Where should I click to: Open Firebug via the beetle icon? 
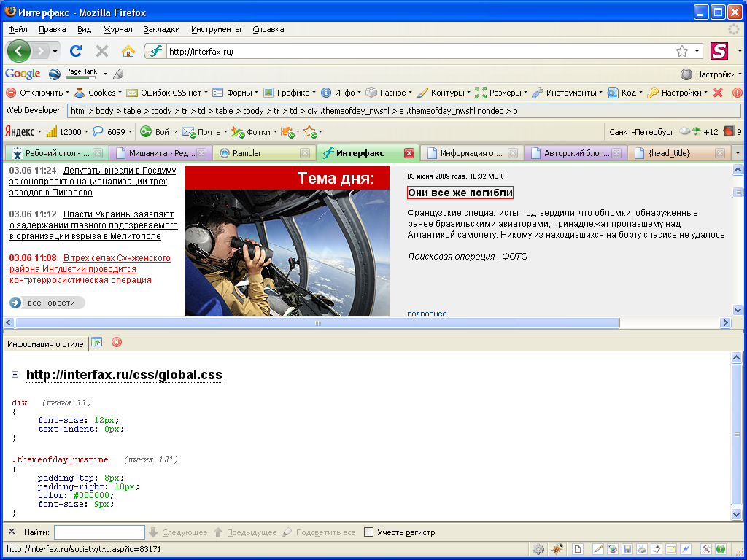[557, 549]
